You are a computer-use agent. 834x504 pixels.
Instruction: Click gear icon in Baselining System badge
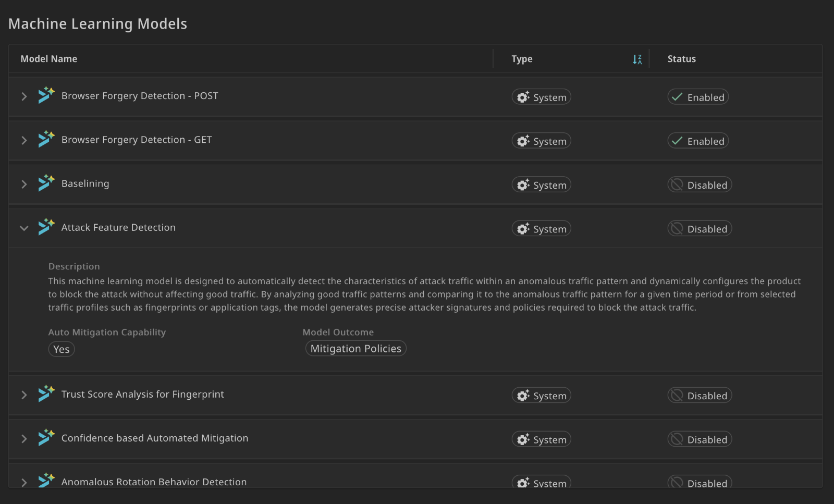(x=523, y=185)
